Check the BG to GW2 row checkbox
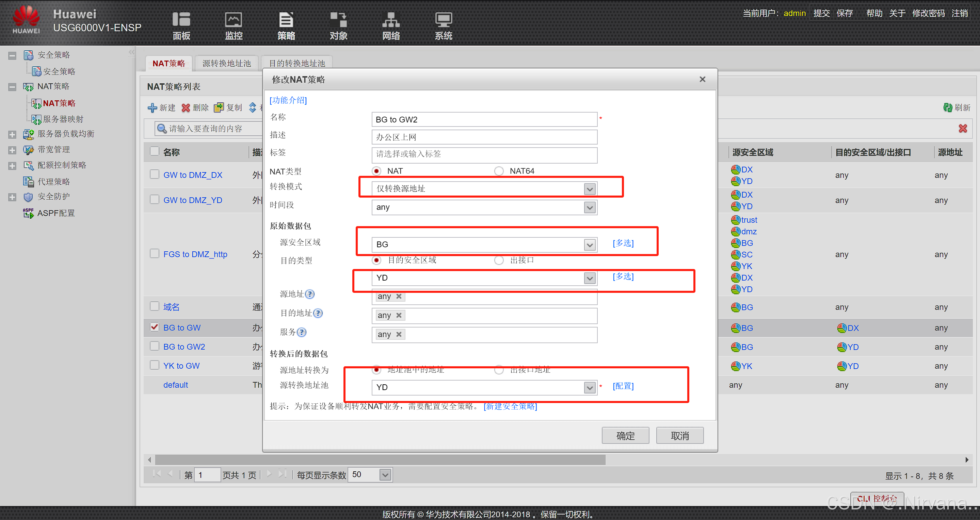This screenshot has width=980, height=520. point(155,346)
